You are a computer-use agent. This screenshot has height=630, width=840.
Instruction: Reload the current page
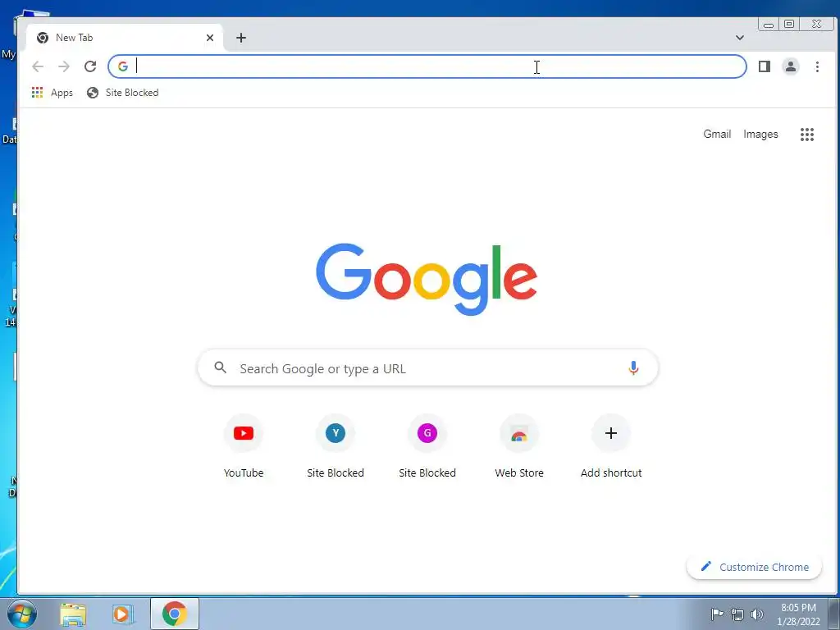[90, 66]
